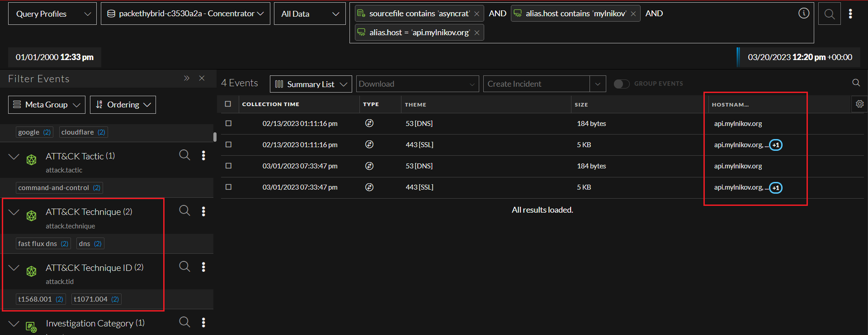This screenshot has height=335, width=868.
Task: Click the t1568.001 technique ID value
Action: 35,299
